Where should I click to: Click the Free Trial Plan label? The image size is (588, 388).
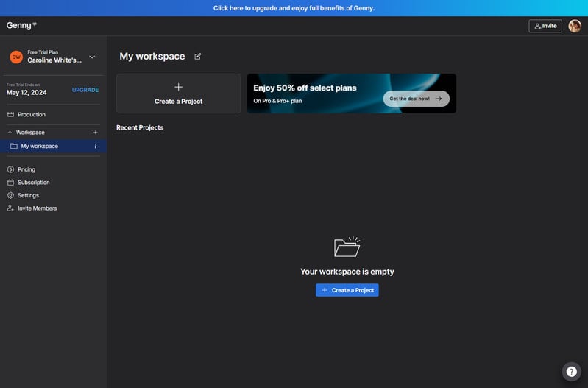point(43,52)
